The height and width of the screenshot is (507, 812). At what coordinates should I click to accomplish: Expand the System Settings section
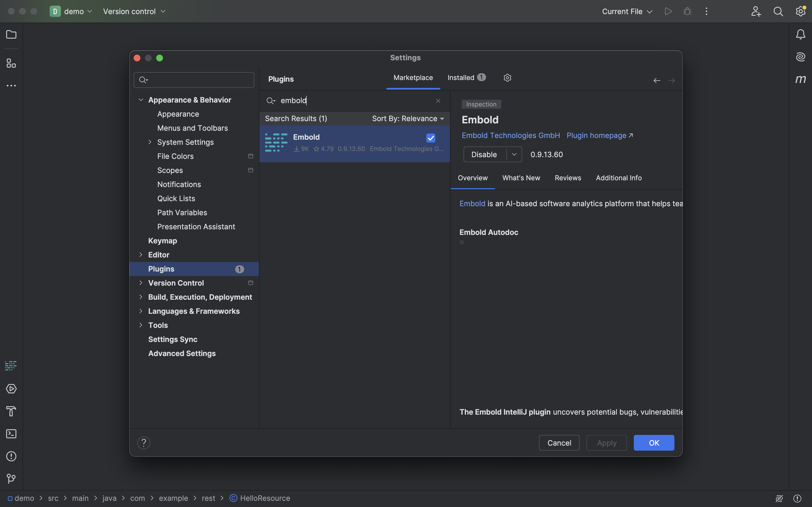[x=150, y=142]
